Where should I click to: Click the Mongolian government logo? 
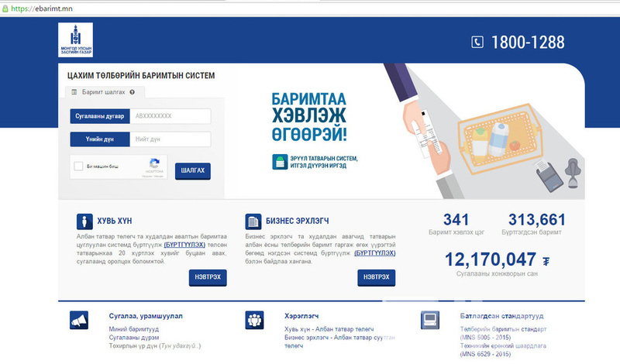point(75,40)
